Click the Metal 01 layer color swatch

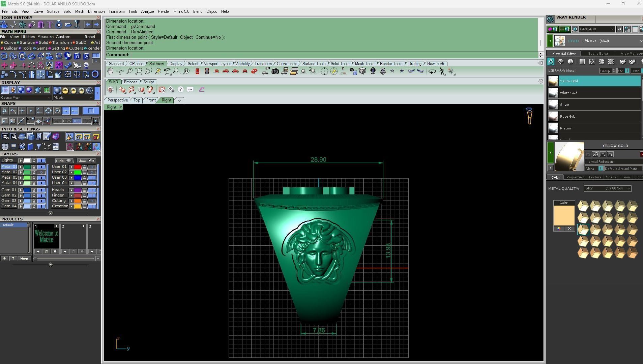(x=27, y=167)
